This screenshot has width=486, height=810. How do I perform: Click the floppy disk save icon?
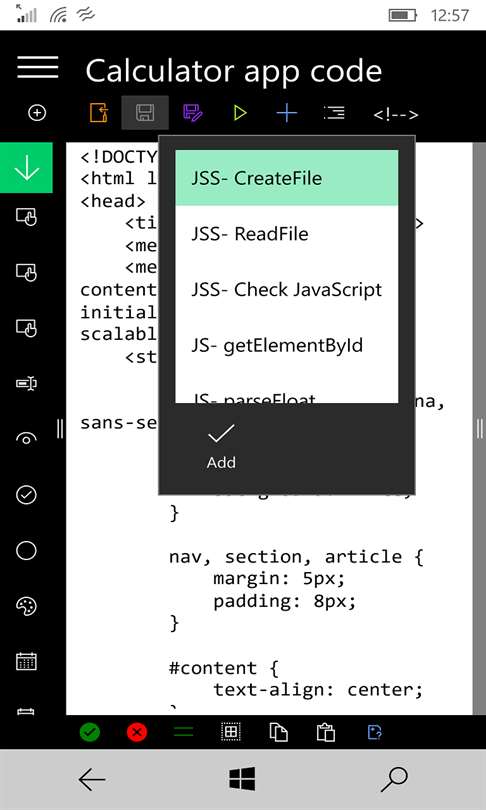145,113
